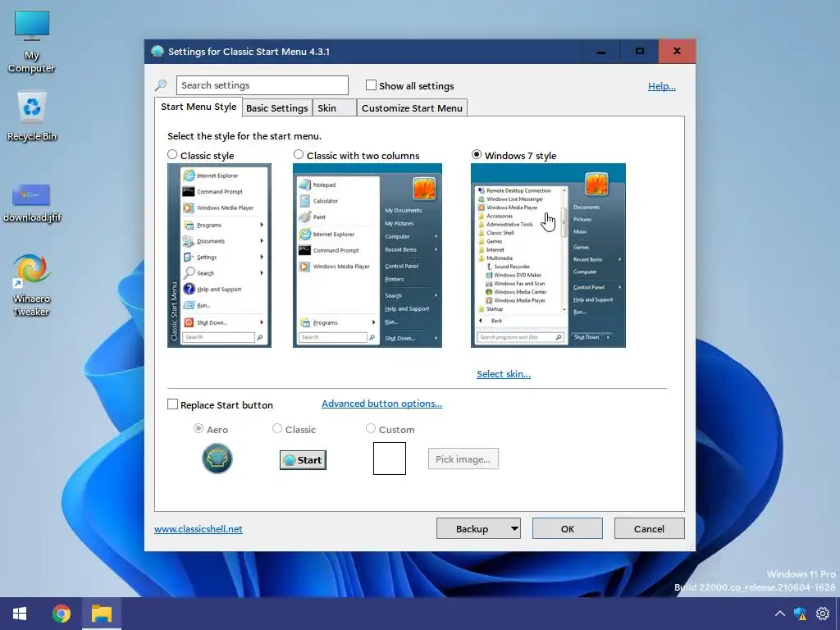The height and width of the screenshot is (630, 840).
Task: Select Classic style radio button
Action: (x=172, y=155)
